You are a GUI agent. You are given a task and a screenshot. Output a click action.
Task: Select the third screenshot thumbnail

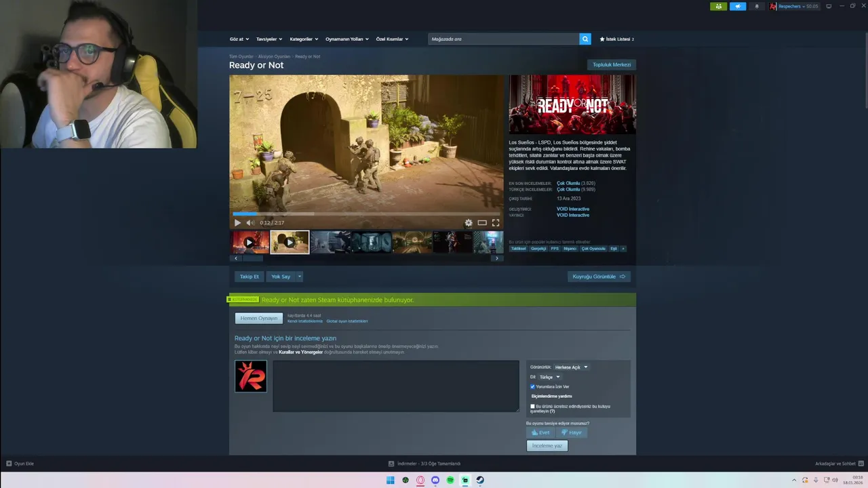pos(330,242)
